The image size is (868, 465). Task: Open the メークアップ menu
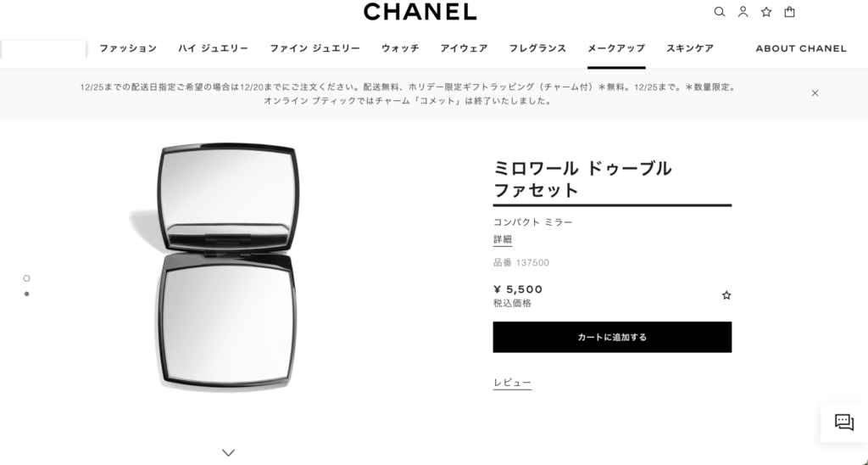click(616, 48)
